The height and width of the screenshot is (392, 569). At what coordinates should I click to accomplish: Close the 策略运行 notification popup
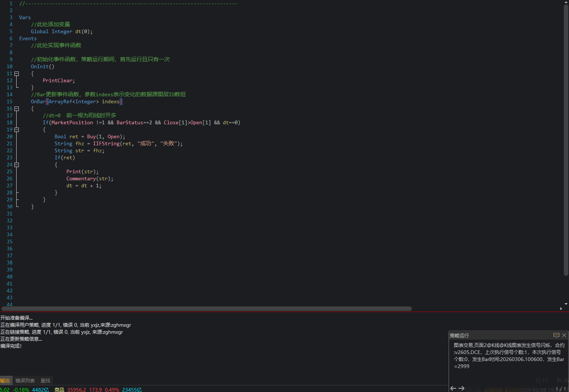click(x=564, y=335)
